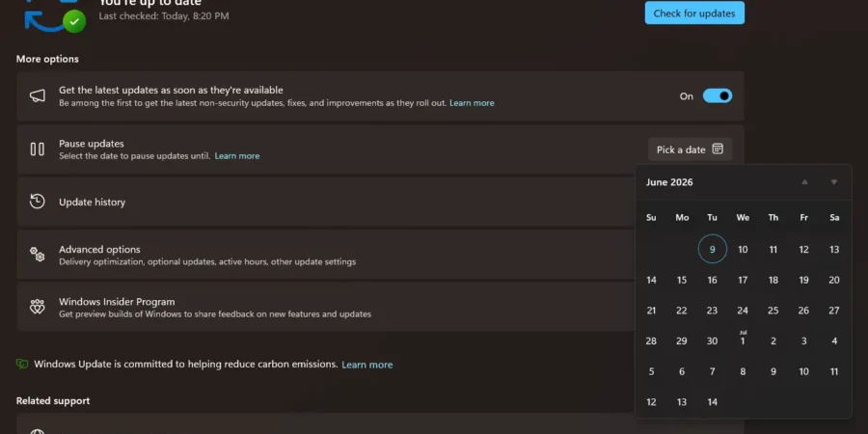The width and height of the screenshot is (868, 434).
Task: Select Jul 1 in calendar
Action: [x=743, y=339]
